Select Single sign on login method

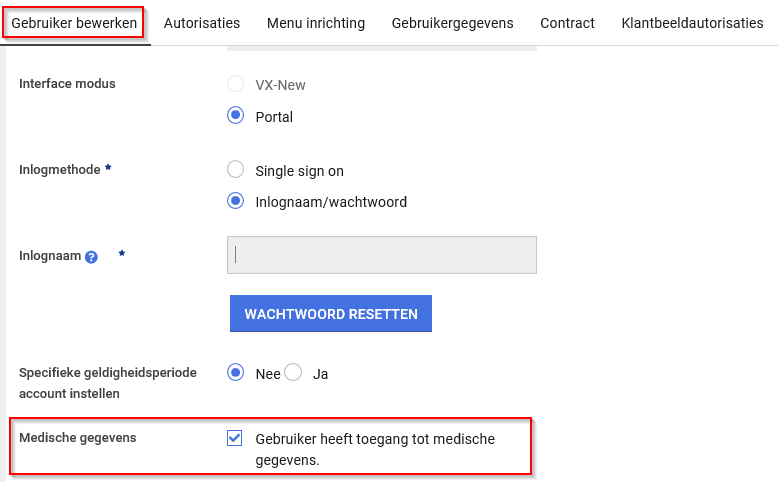(x=236, y=170)
